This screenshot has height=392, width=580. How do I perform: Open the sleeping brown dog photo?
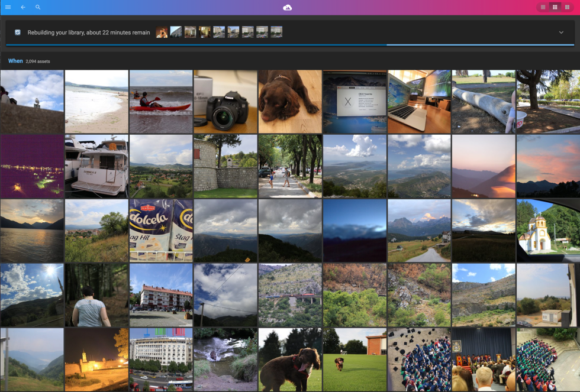point(289,101)
